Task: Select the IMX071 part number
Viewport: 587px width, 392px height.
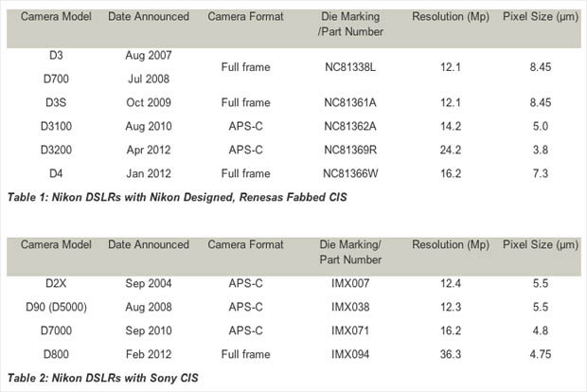Action: (350, 330)
